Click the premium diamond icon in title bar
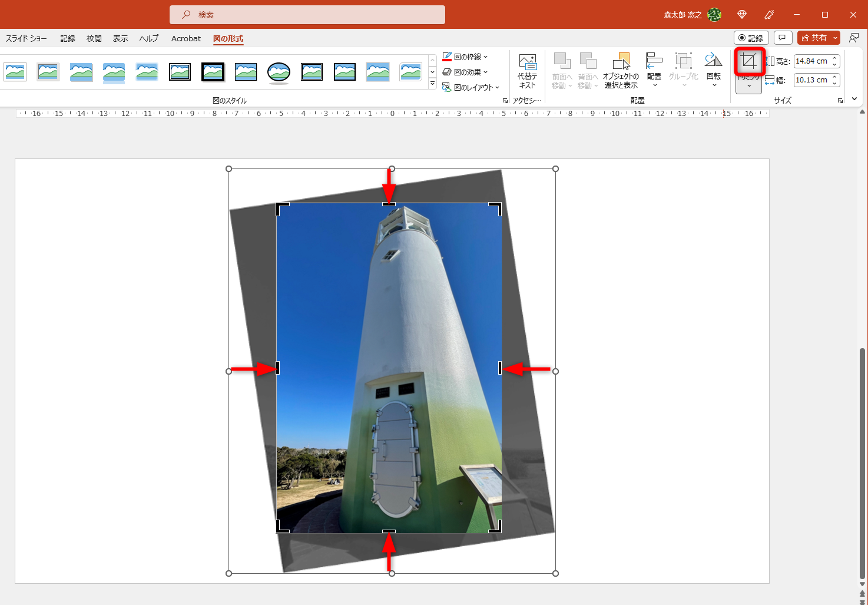The image size is (868, 605). (x=742, y=15)
